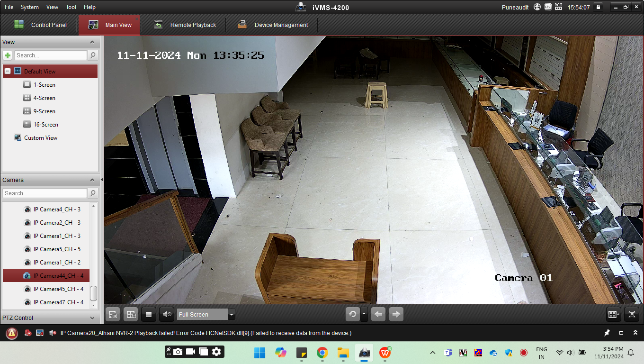Open Google Chrome from taskbar

[322, 353]
